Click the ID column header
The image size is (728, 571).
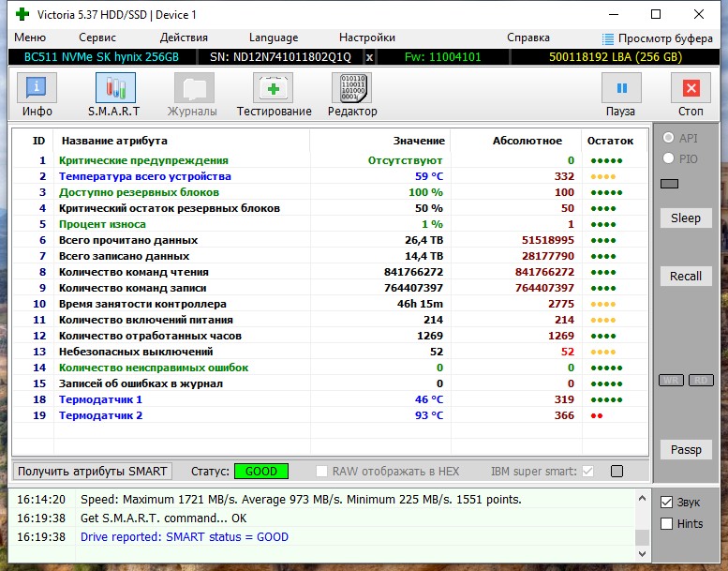[x=39, y=141]
